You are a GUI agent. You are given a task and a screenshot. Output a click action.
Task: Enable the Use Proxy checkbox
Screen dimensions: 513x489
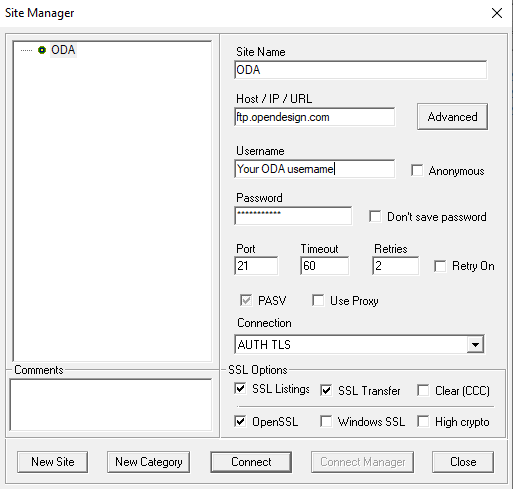[318, 300]
